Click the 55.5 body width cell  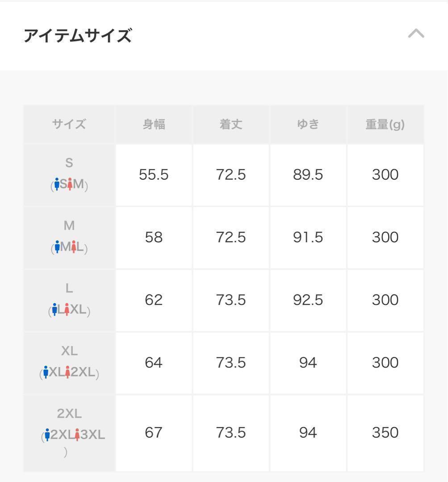[x=154, y=175]
